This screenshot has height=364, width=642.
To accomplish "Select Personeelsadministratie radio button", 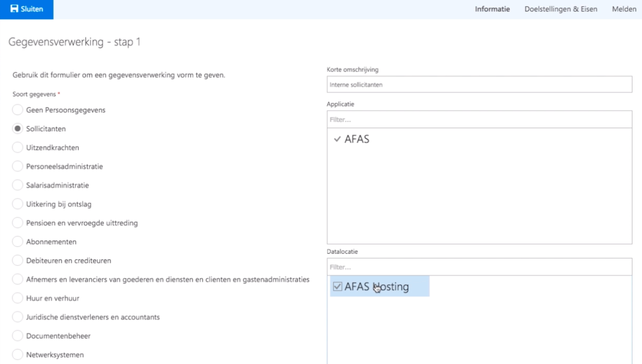I will click(17, 166).
